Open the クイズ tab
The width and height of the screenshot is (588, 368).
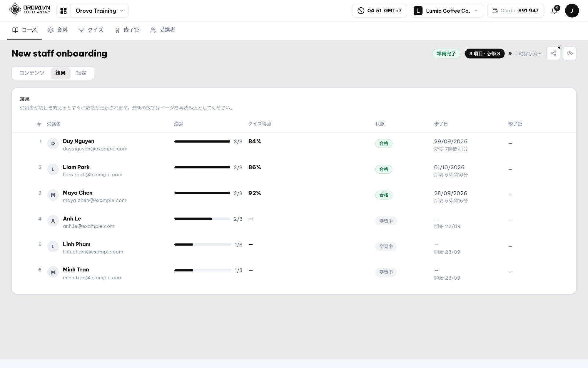91,30
